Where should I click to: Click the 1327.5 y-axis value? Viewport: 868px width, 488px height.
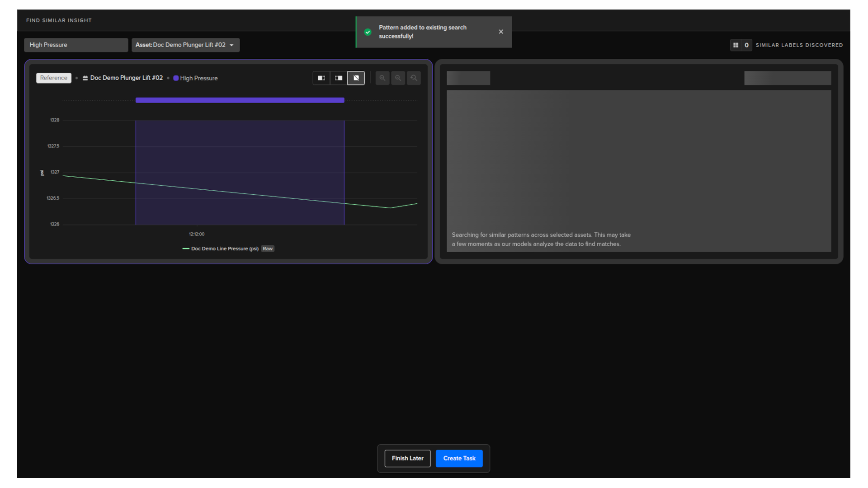[53, 146]
